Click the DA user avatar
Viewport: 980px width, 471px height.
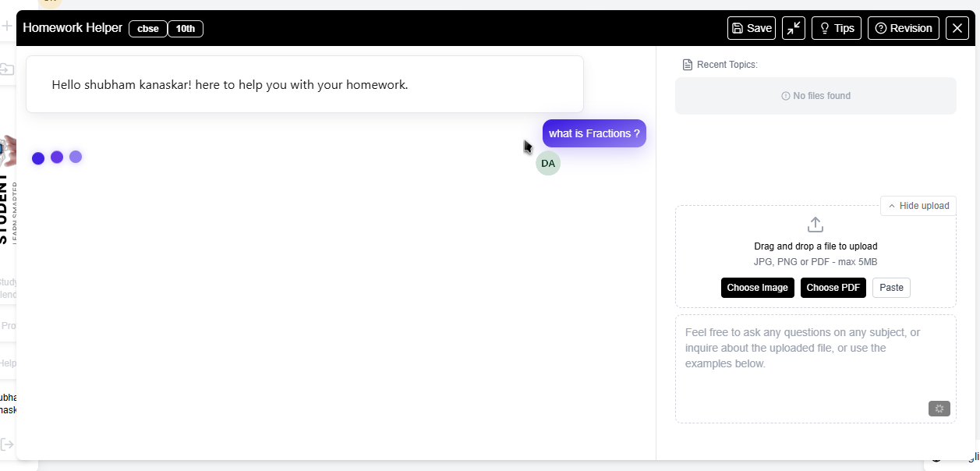pyautogui.click(x=548, y=163)
